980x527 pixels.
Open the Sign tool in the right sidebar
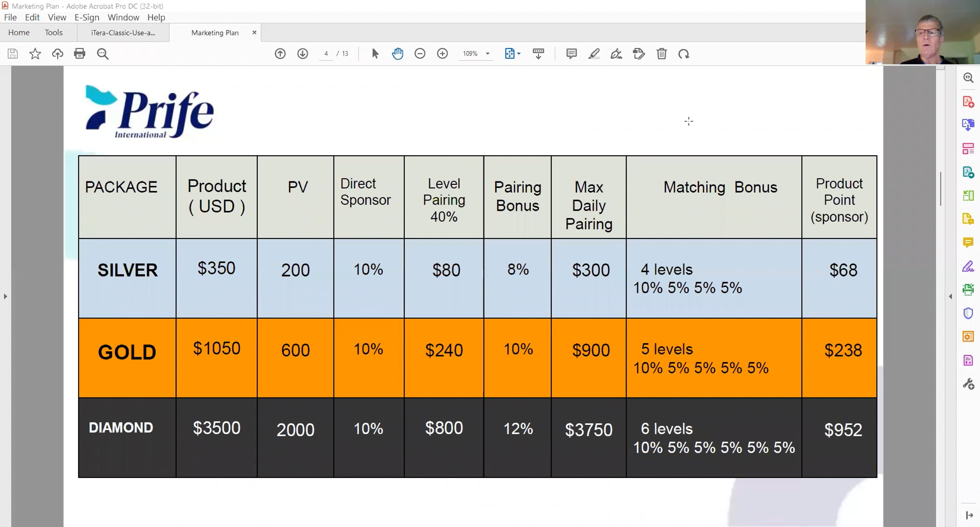968,266
